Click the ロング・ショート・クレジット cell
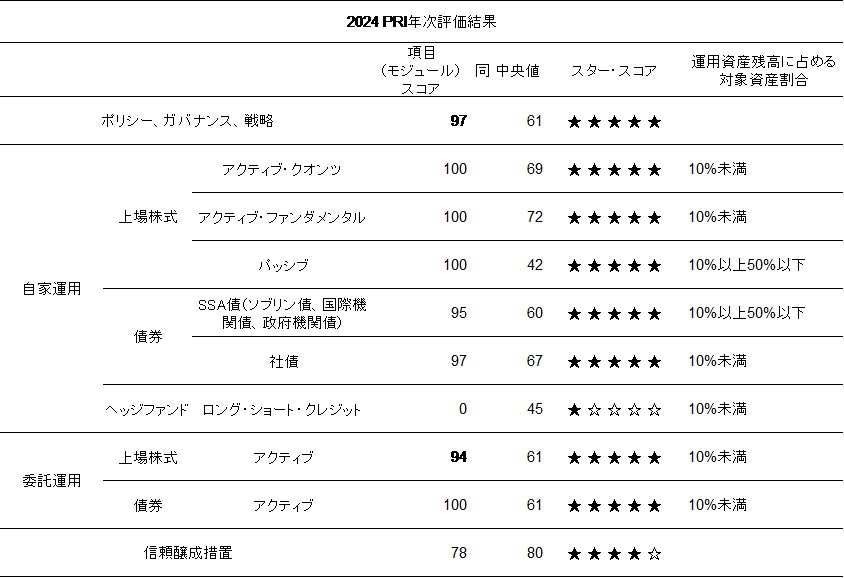 281,410
